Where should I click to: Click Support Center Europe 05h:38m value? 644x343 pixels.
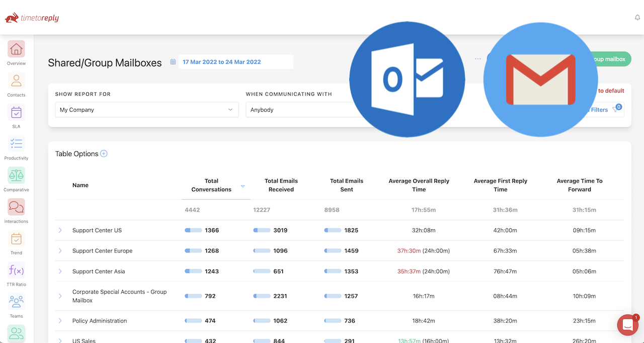(x=584, y=251)
